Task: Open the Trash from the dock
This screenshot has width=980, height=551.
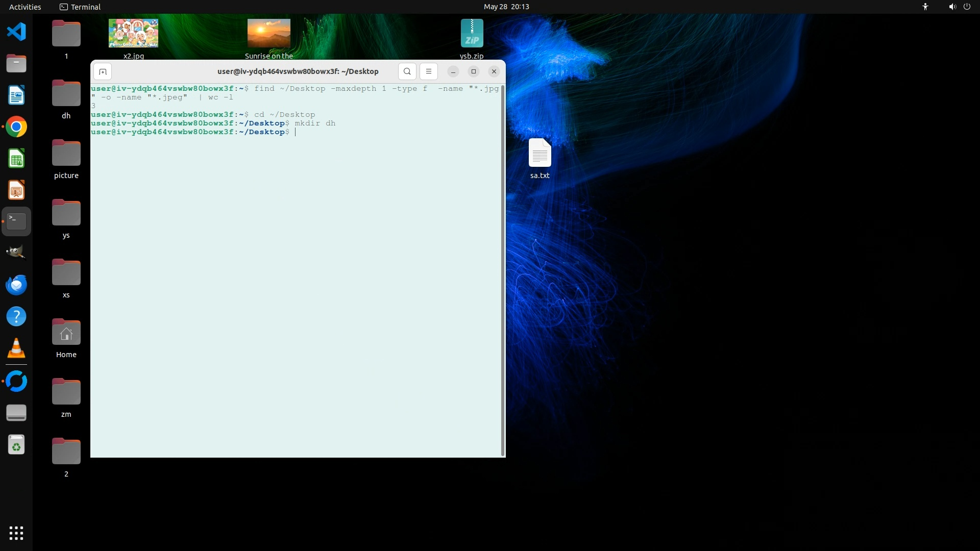Action: (16, 445)
